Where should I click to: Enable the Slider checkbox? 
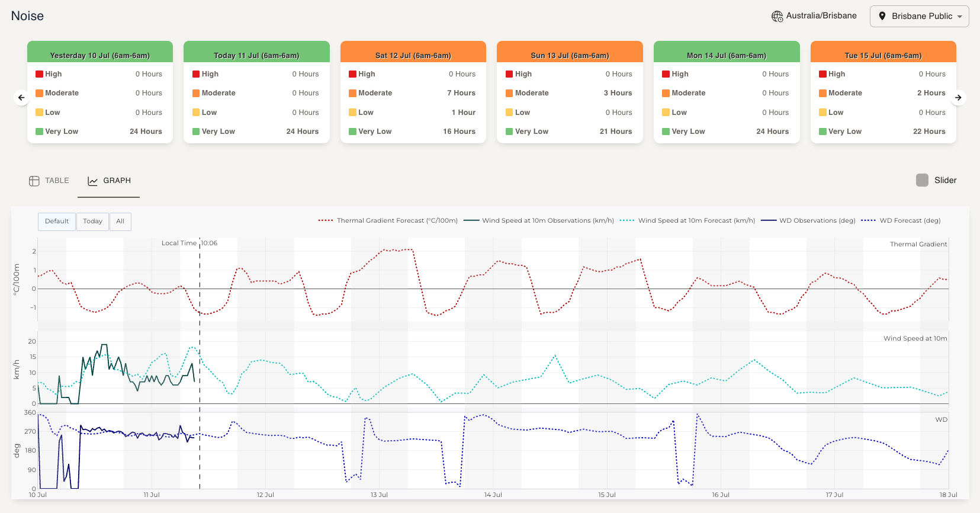coord(922,180)
